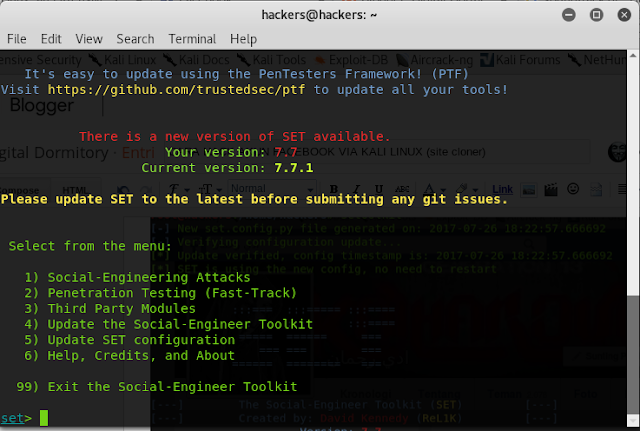Click the Bold icon in Blogger editor behind
This screenshot has height=431, width=640.
tap(334, 189)
